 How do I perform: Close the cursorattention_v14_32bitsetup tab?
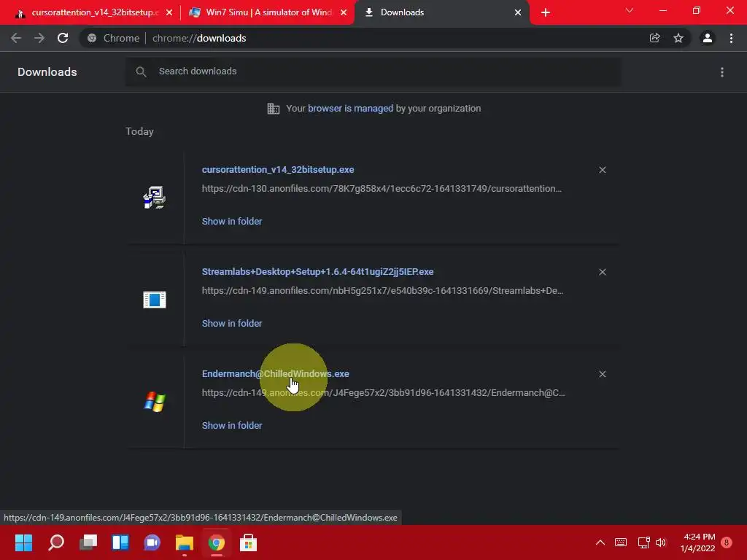click(x=169, y=13)
